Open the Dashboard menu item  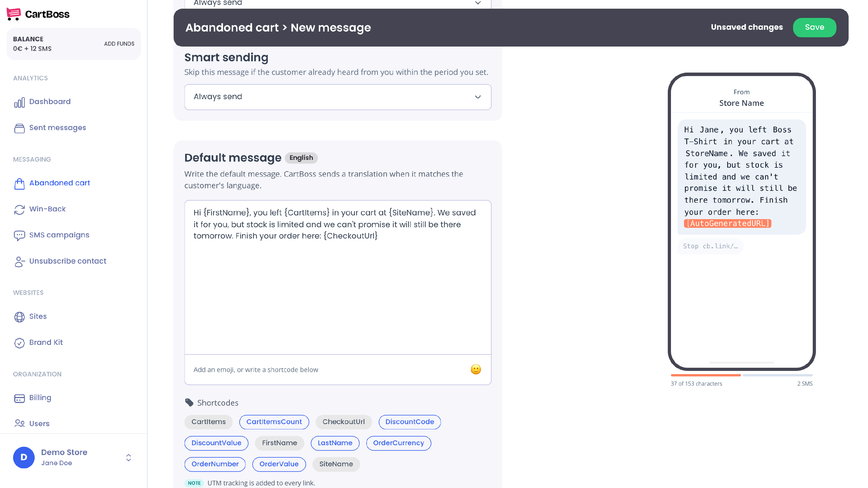pyautogui.click(x=49, y=101)
